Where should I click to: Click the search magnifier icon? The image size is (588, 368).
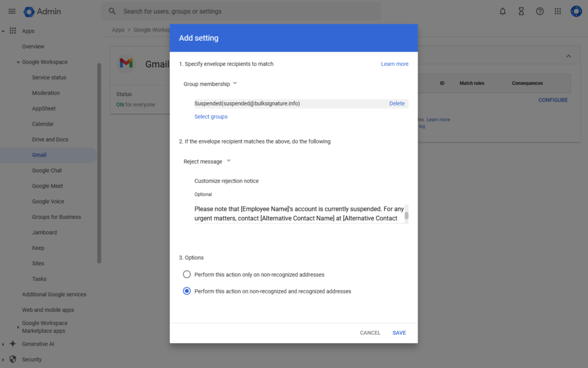112,11
